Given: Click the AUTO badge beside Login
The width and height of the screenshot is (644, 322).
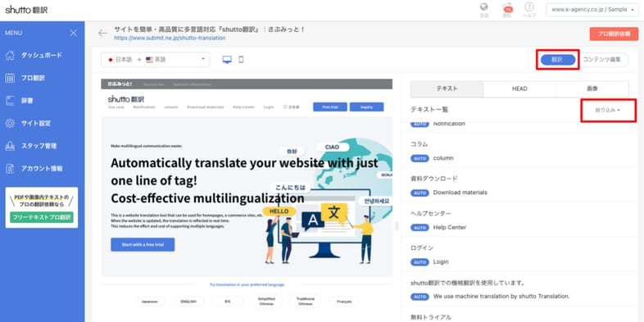Looking at the screenshot, I should (x=420, y=262).
